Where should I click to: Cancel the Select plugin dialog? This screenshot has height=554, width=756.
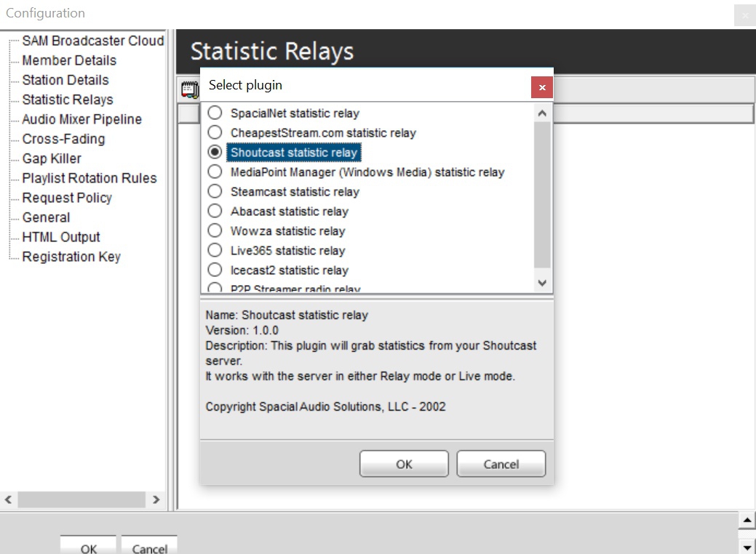(x=501, y=464)
